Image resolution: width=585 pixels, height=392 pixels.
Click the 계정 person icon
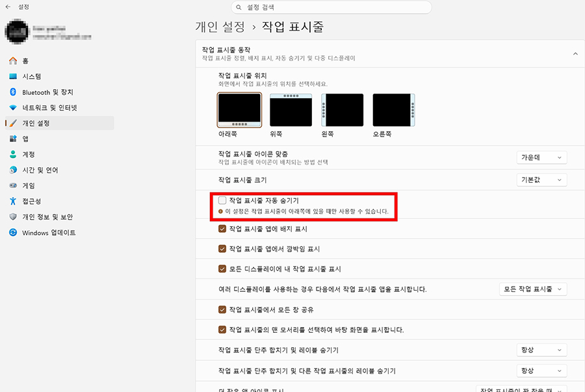pyautogui.click(x=13, y=155)
